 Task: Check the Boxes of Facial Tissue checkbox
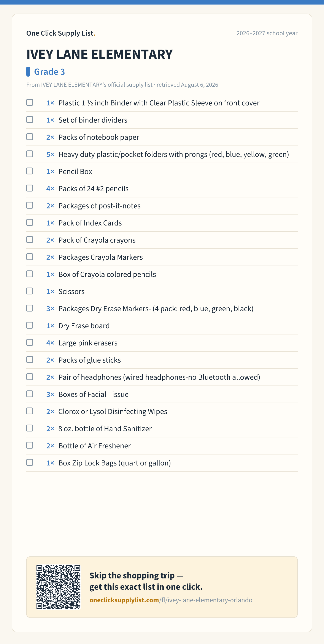tap(30, 394)
